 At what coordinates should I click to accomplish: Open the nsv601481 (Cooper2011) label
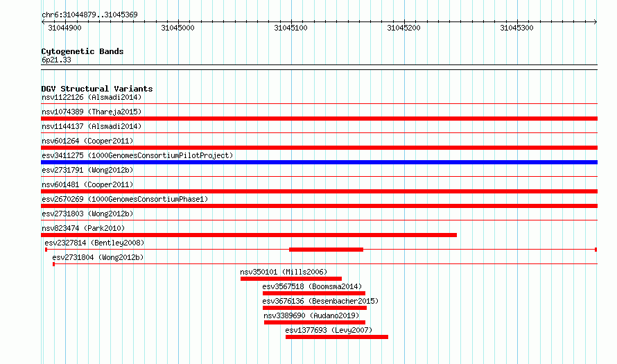tap(87, 184)
